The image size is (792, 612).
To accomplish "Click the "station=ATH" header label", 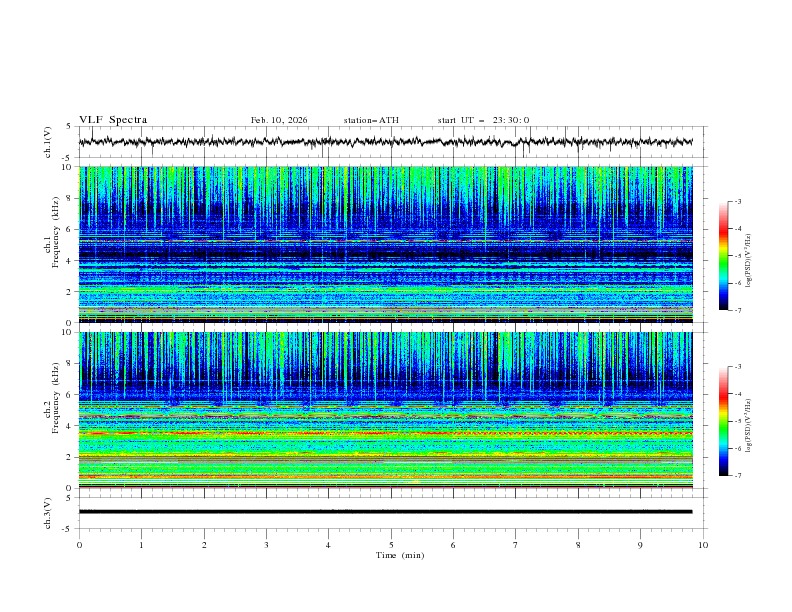I will [371, 120].
